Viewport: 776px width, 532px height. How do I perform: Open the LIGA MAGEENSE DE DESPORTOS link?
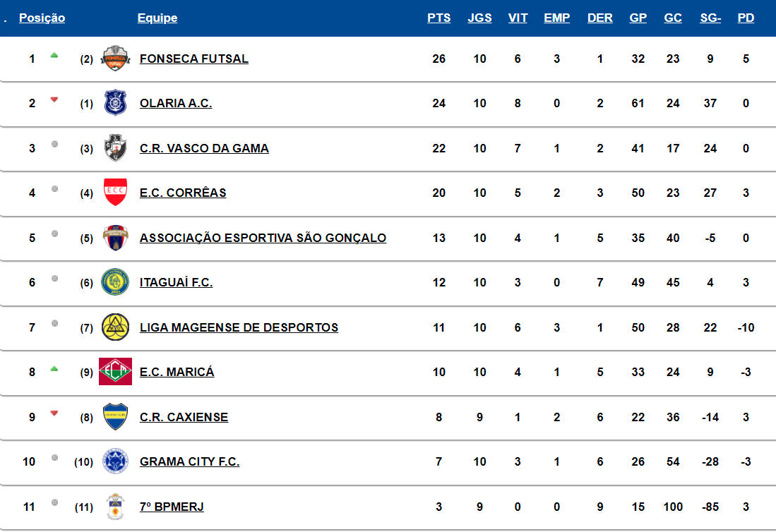click(x=239, y=327)
